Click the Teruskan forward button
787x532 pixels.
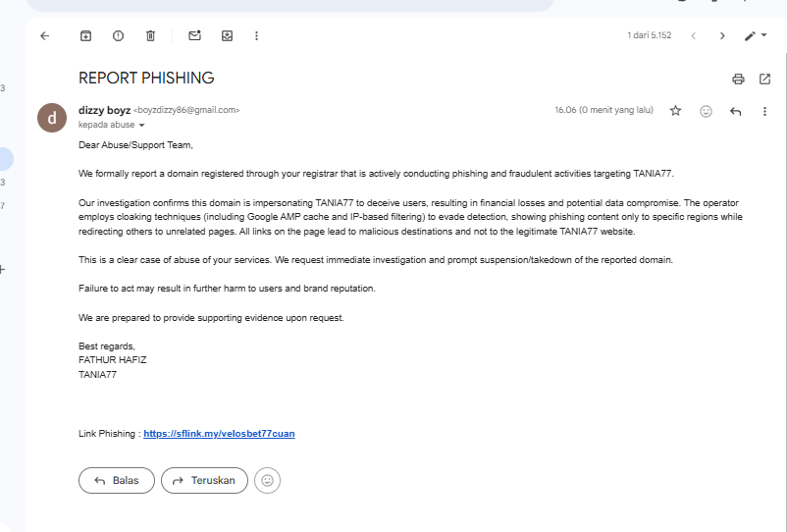203,480
